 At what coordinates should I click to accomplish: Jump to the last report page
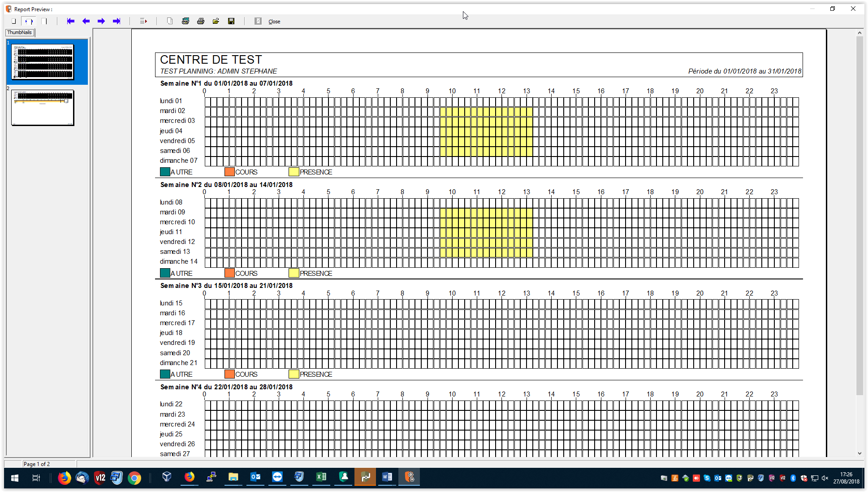pos(117,21)
